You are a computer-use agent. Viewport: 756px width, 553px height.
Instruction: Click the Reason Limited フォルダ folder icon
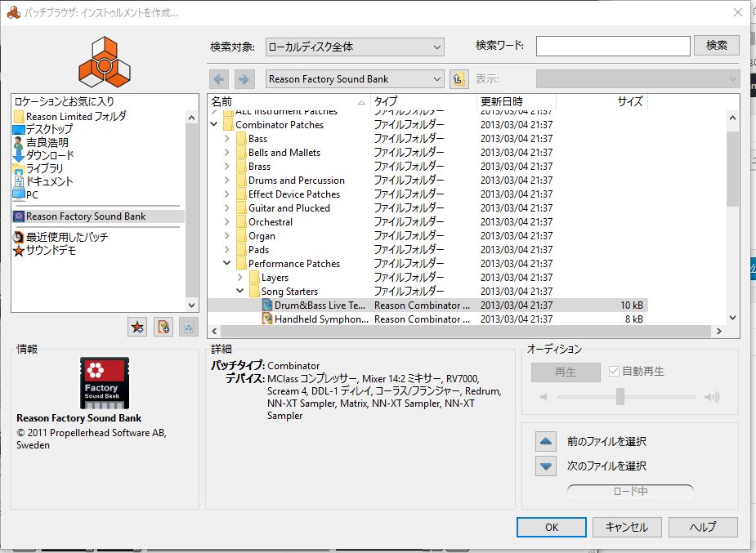(x=19, y=117)
